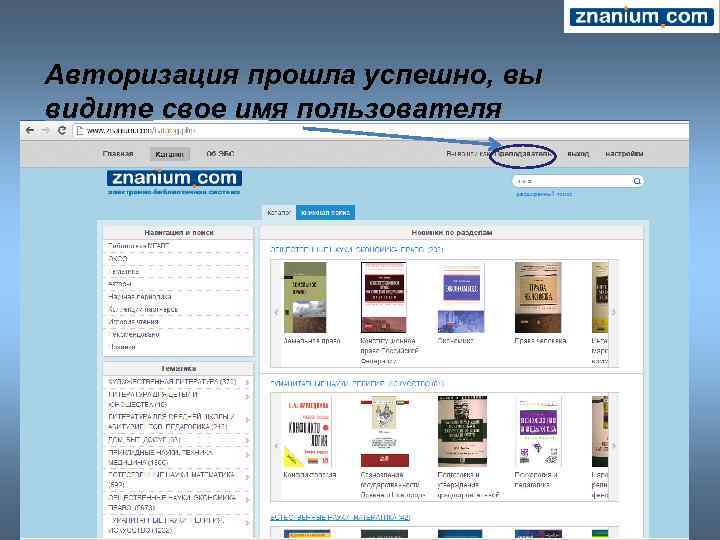Expand arrow beside ДОМ. БЫТ. ДОСУГ
The image size is (720, 540).
pyautogui.click(x=248, y=440)
